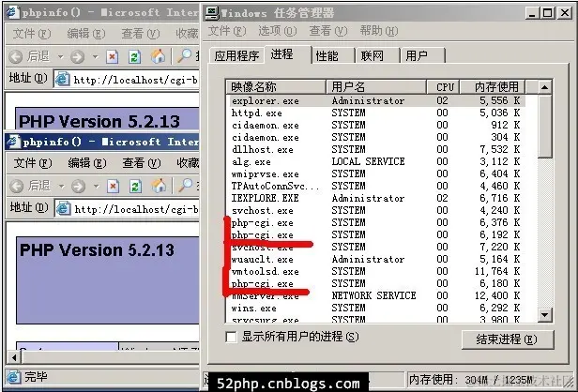Screen dimensions: 578x392
Task: Open 选项 menu in Task Manager
Action: (277, 31)
